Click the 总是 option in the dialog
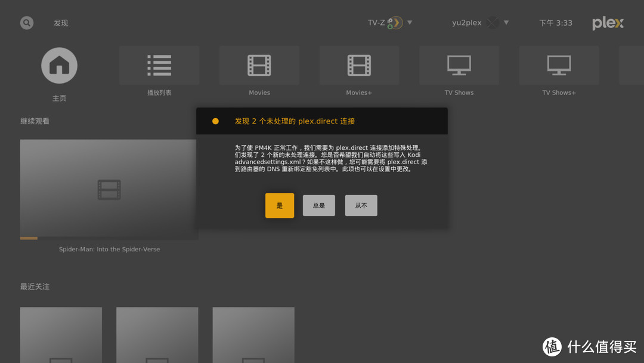Screen dimensions: 644x363 319,205
